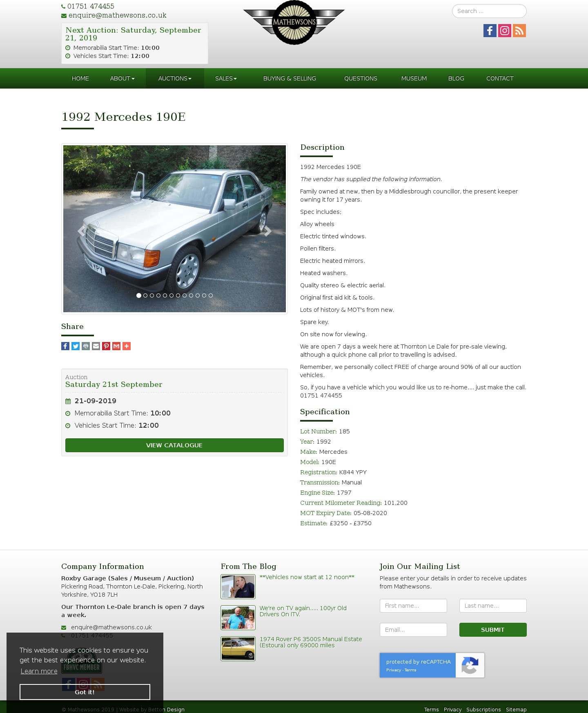The height and width of the screenshot is (713, 588).
Task: Go to the Buying & Selling page
Action: click(x=290, y=78)
